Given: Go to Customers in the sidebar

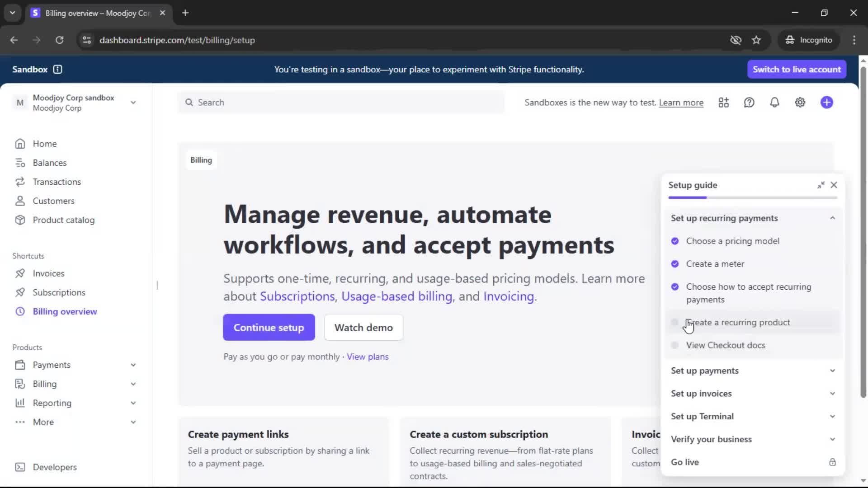Looking at the screenshot, I should 53,201.
